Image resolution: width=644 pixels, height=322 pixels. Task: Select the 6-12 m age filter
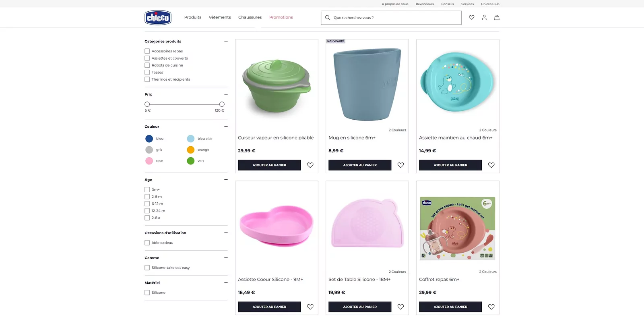click(147, 204)
